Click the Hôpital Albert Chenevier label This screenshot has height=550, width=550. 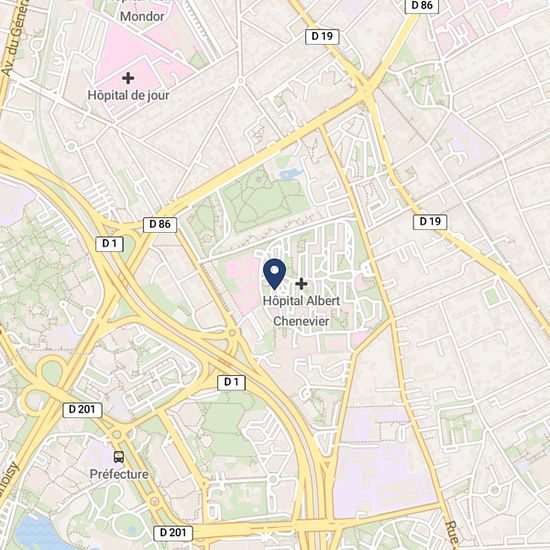pos(301,311)
